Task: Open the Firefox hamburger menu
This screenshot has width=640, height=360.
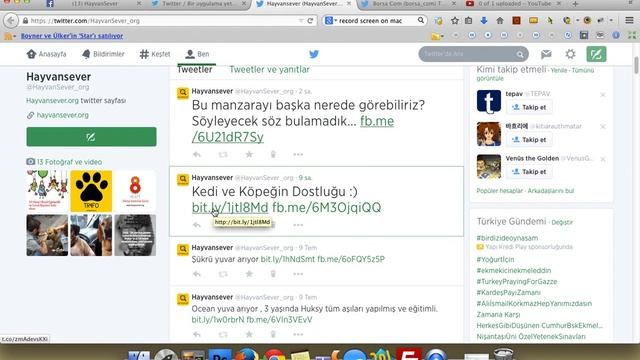Action: (x=629, y=20)
